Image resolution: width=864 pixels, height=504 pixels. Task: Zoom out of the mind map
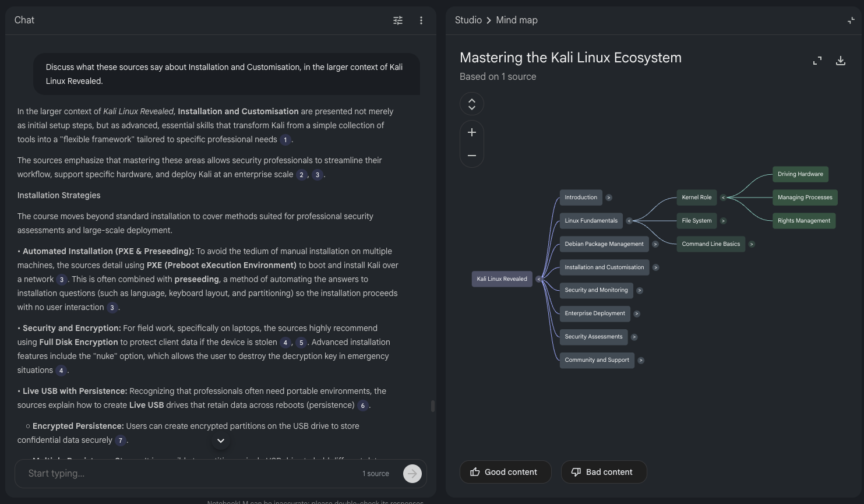472,156
